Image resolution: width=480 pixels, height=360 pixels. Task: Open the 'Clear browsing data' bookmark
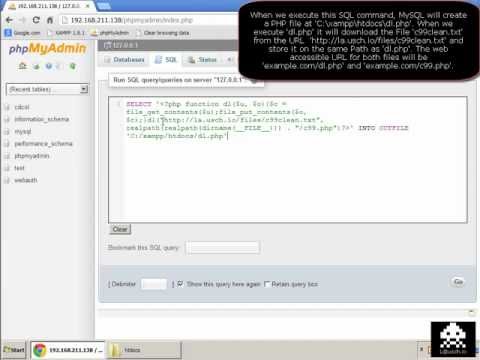(163, 33)
